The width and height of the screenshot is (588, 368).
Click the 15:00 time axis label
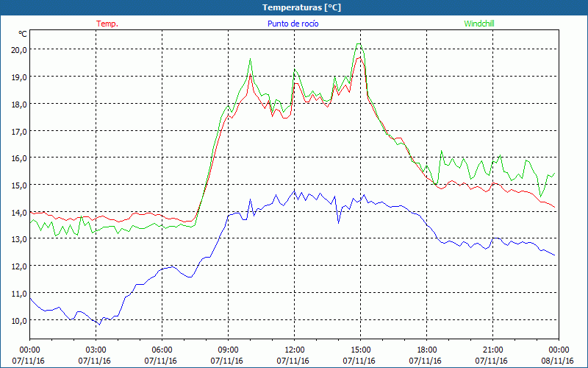pos(360,350)
